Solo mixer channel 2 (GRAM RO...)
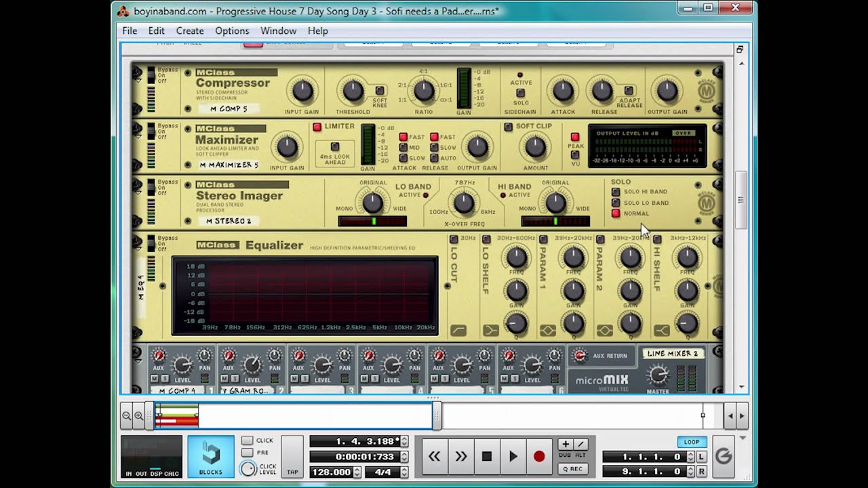The height and width of the screenshot is (488, 868). [x=233, y=379]
